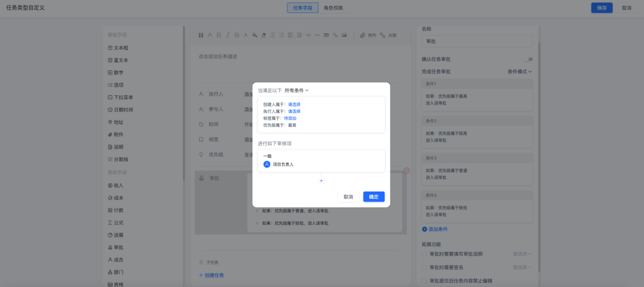Open the 所有条件 dropdown in dialog
Image resolution: width=644 pixels, height=287 pixels.
[296, 90]
